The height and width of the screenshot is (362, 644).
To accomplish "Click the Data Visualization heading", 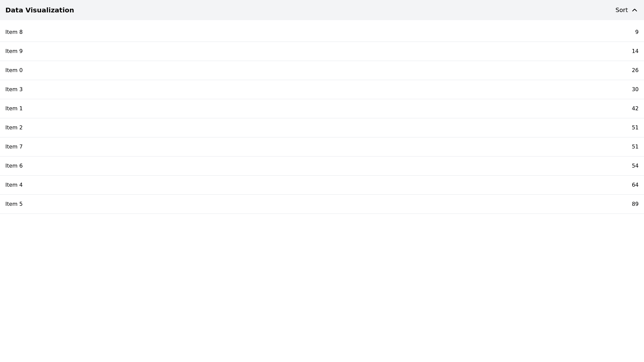I will [x=40, y=10].
